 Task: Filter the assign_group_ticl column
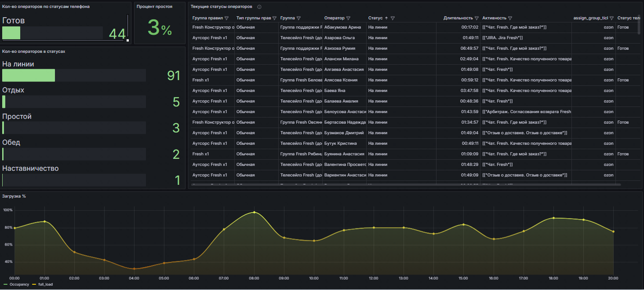point(611,18)
